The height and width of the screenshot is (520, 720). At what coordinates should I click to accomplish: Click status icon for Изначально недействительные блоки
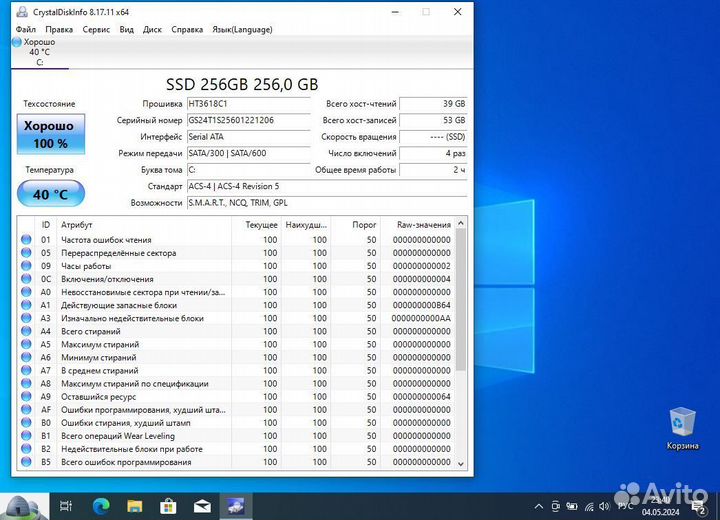point(26,318)
